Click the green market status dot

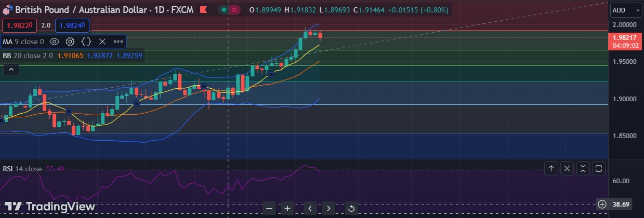pyautogui.click(x=224, y=10)
